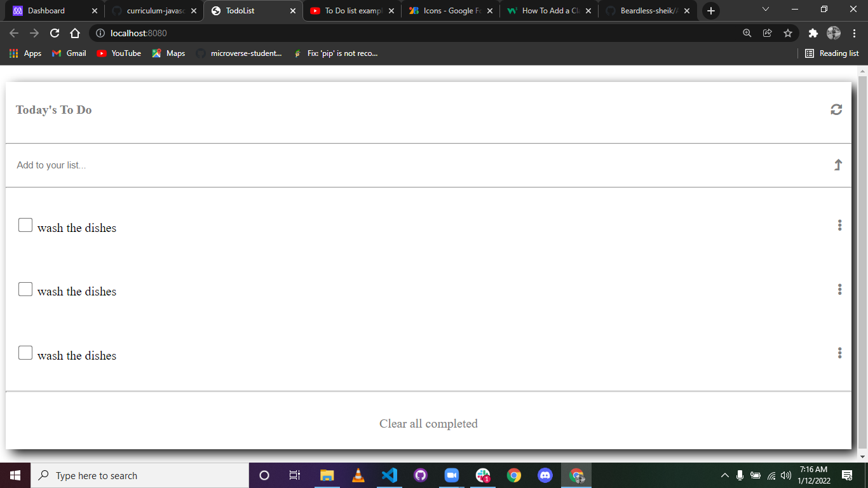Click second task text wash the dishes
This screenshot has width=868, height=488.
click(x=77, y=292)
